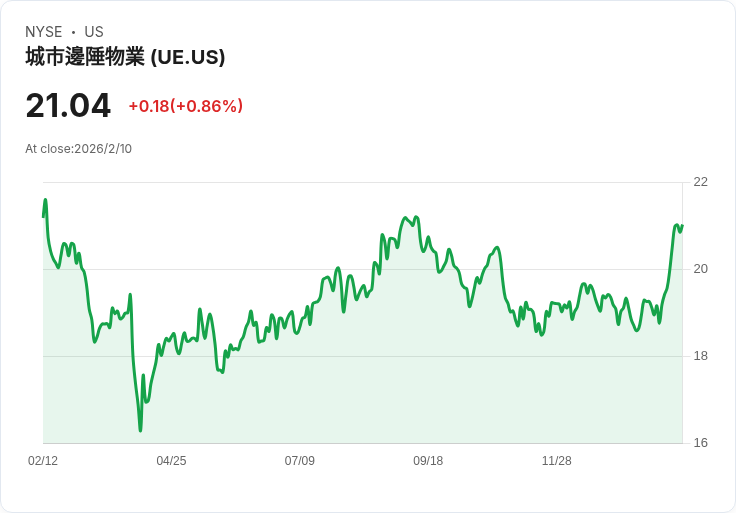
Task: Click the At close:2026/2/10 timestamp
Action: 78,149
